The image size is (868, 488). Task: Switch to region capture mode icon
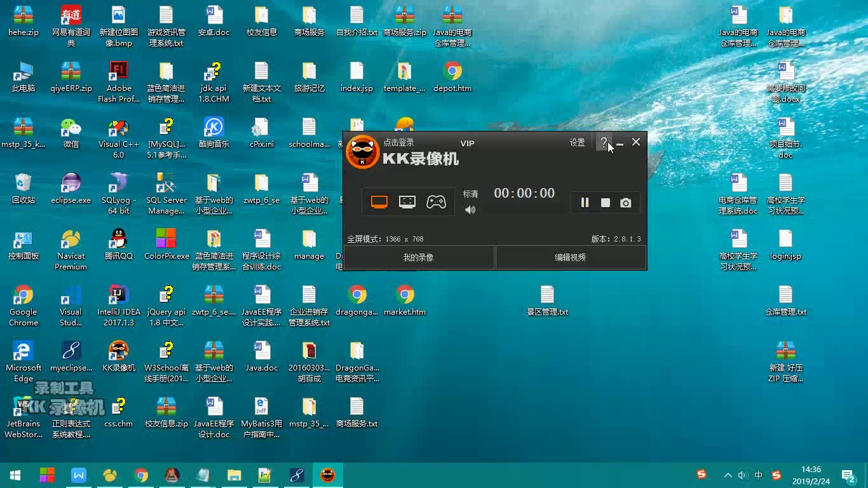pyautogui.click(x=407, y=201)
